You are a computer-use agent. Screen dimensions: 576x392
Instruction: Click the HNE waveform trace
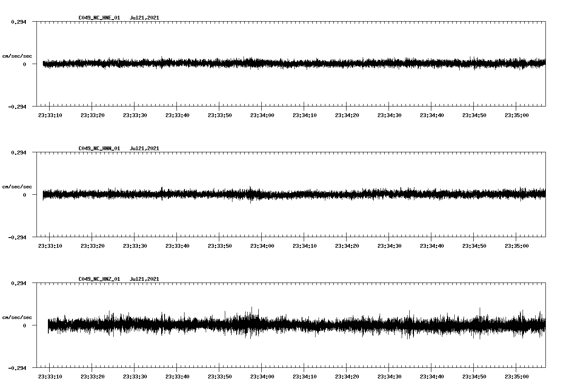294,64
